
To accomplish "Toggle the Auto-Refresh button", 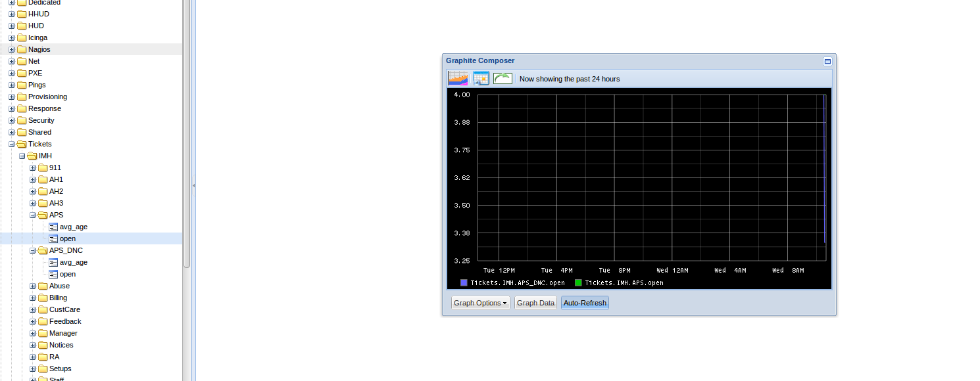I will (x=585, y=303).
